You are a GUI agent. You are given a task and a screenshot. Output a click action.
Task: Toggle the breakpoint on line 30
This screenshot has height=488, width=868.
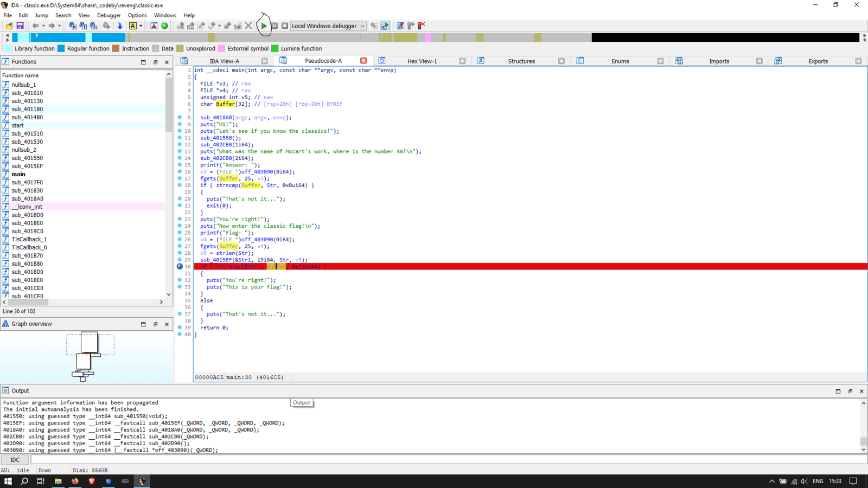pos(180,267)
